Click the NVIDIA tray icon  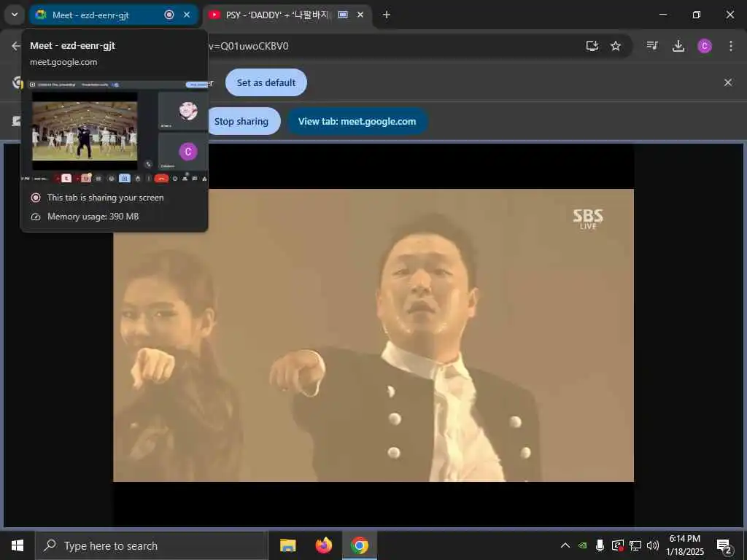(x=583, y=545)
